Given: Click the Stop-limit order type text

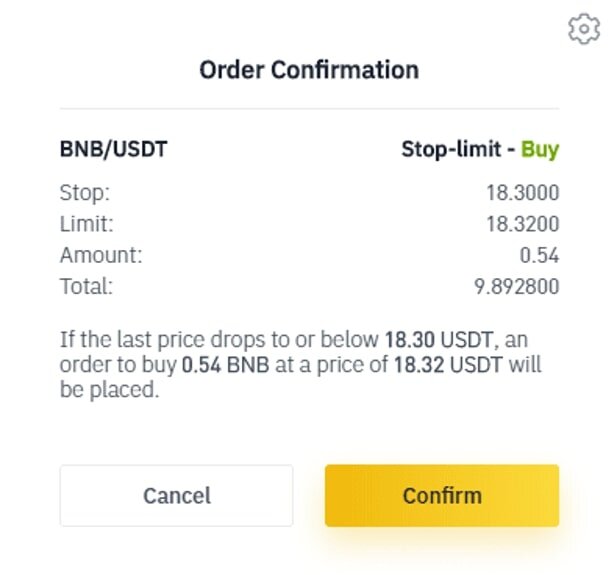Looking at the screenshot, I should [451, 149].
